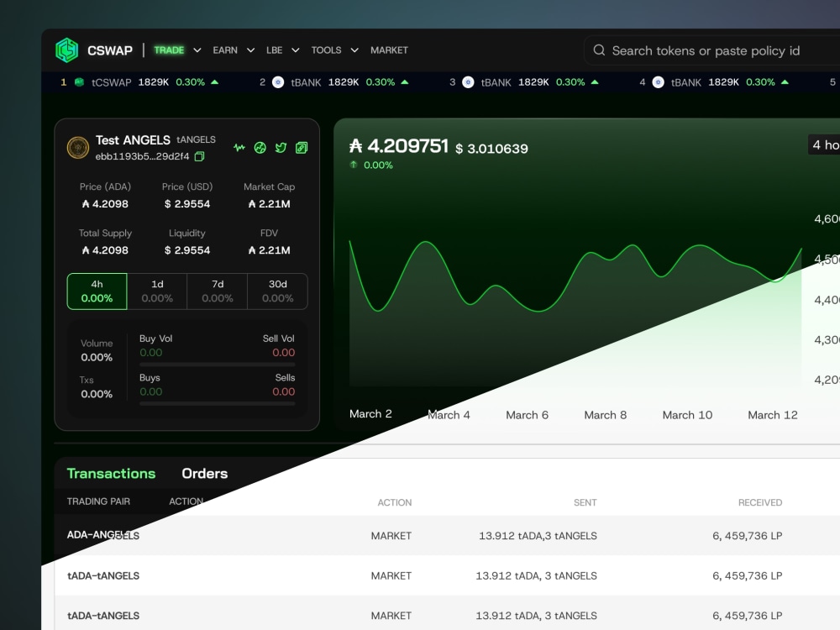Open the Test ANGELS activity pulse icon
Screen dimensions: 840x630
pos(239,147)
